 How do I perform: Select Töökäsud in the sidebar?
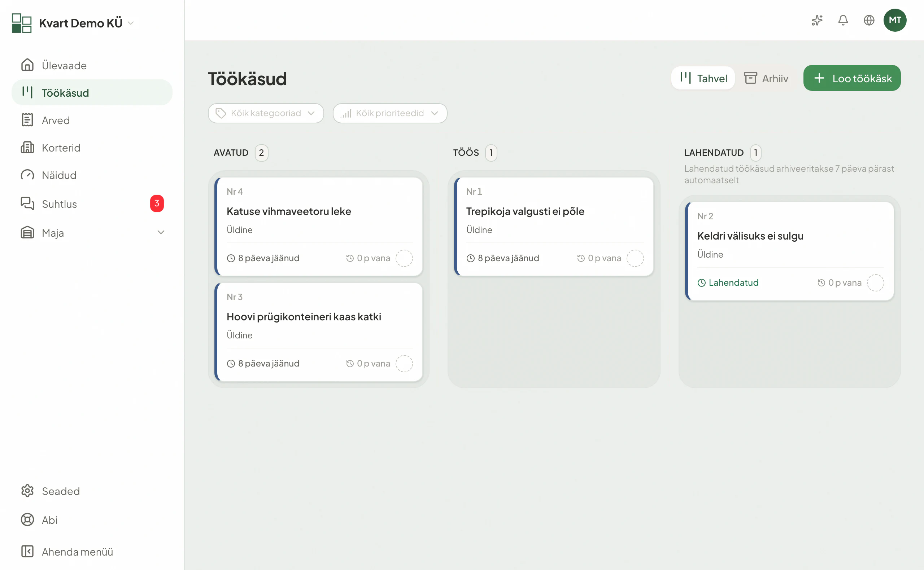(x=92, y=92)
